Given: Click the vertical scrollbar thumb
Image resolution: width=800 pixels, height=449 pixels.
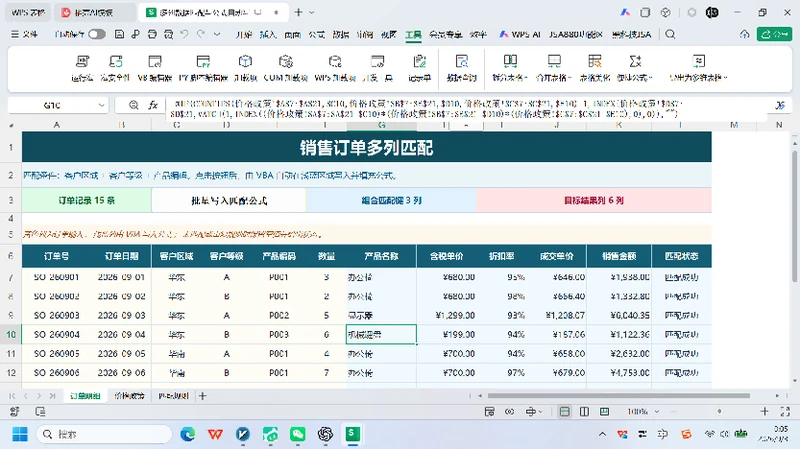Looking at the screenshot, I should 794,216.
